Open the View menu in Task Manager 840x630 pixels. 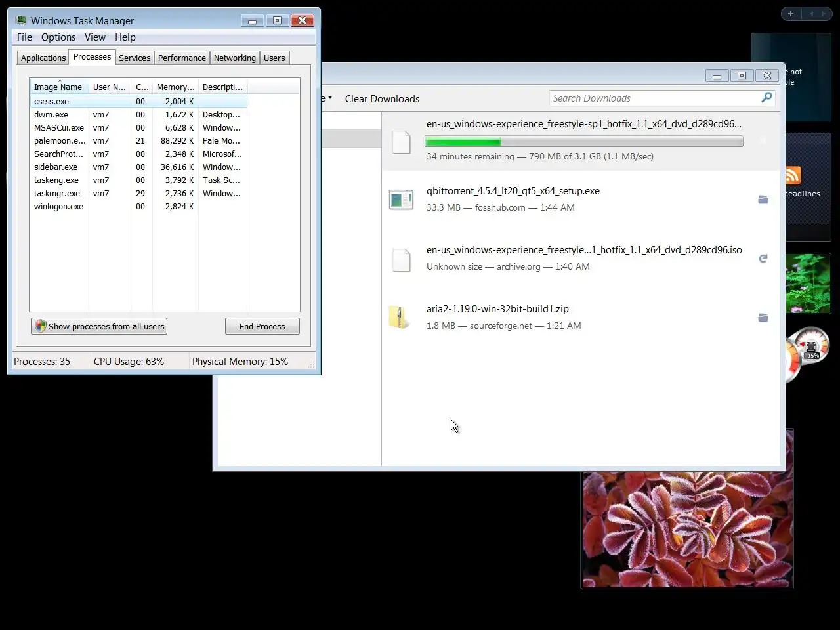[94, 37]
